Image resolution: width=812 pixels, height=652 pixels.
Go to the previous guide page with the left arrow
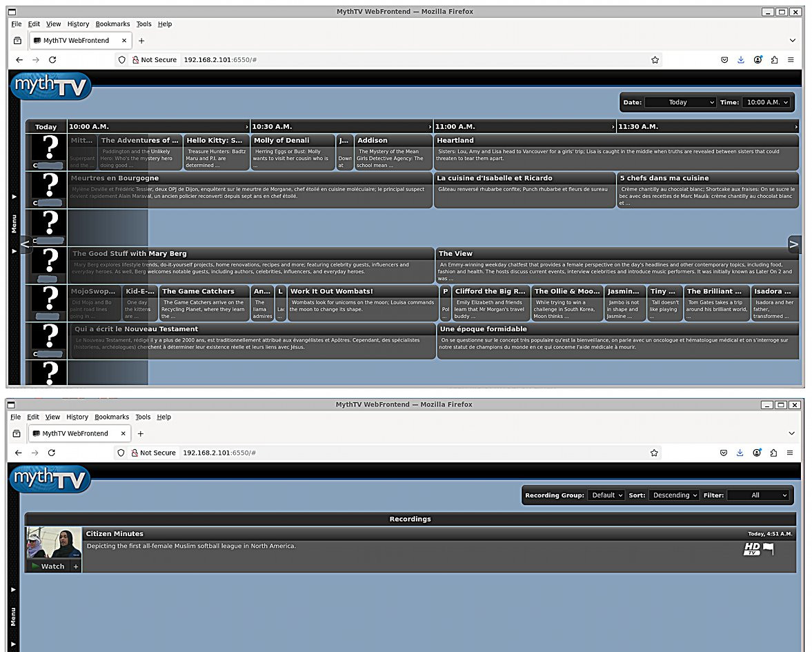[x=25, y=244]
